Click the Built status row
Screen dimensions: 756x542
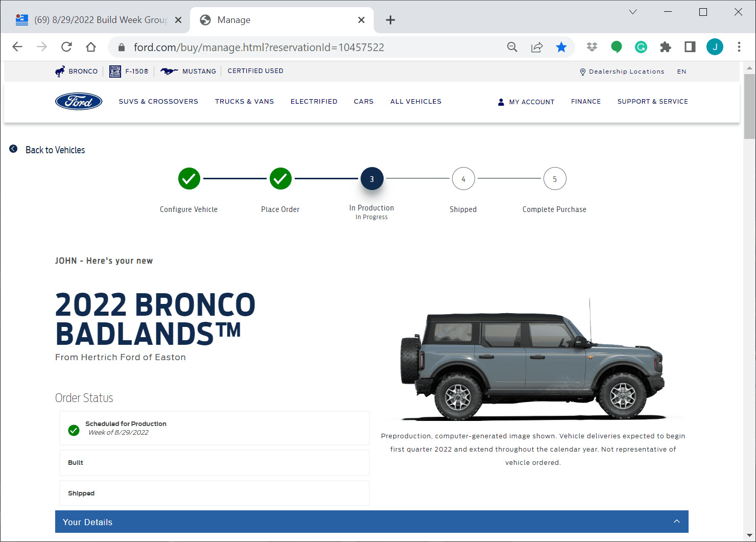pyautogui.click(x=215, y=463)
